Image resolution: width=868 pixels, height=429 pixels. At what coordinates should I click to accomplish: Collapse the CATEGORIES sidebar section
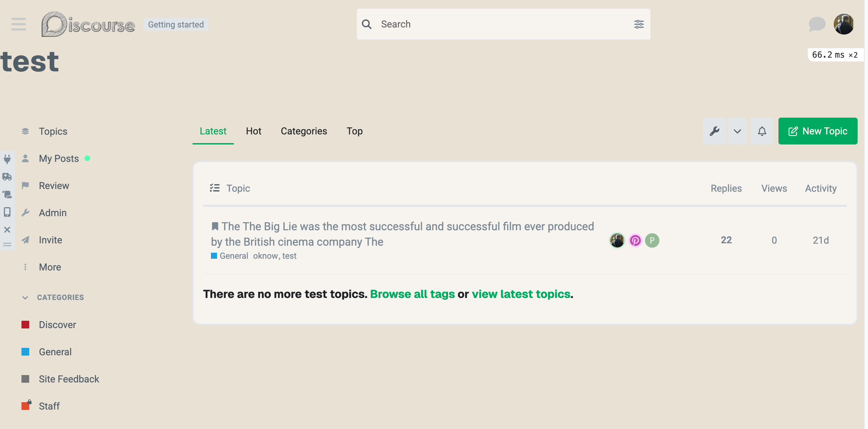pos(25,297)
